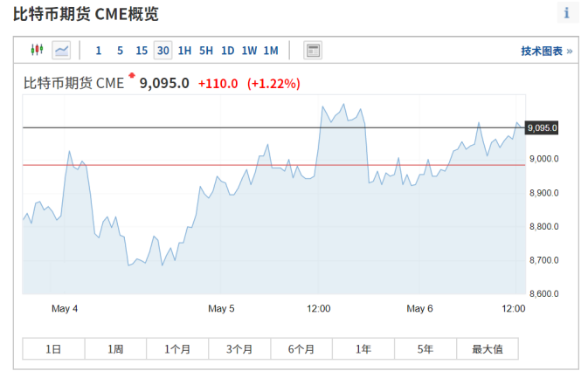Select the 最大值 range button
This screenshot has width=588, height=371.
click(x=488, y=349)
